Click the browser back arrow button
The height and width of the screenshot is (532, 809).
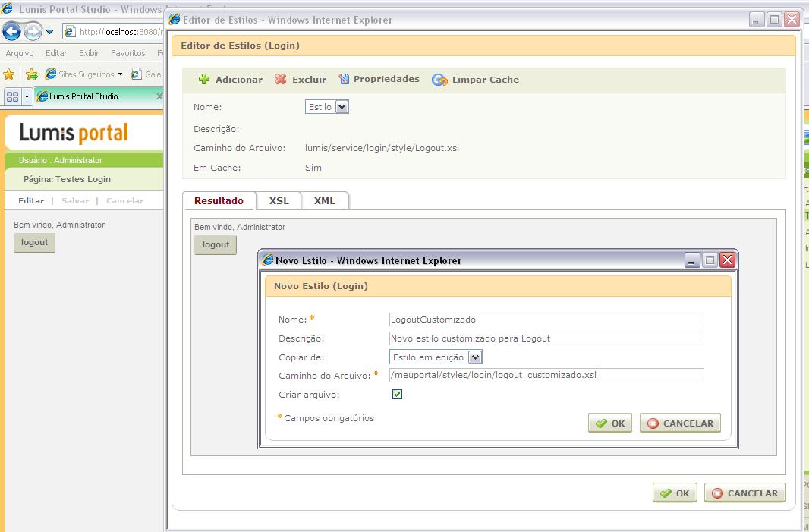coord(12,31)
